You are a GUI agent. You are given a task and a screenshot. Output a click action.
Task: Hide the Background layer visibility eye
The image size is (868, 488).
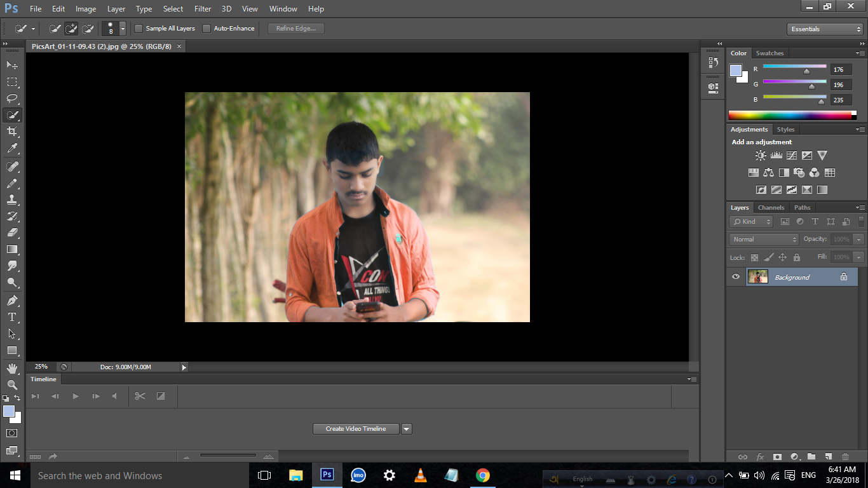[736, 277]
